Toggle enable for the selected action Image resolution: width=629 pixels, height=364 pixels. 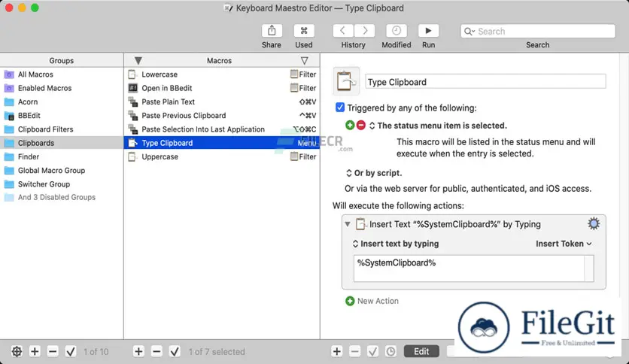pyautogui.click(x=372, y=351)
